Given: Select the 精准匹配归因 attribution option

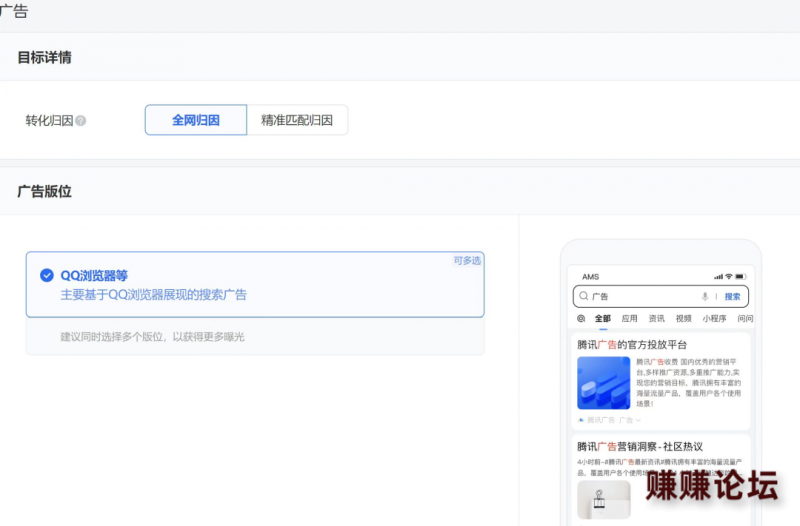Looking at the screenshot, I should pyautogui.click(x=297, y=120).
